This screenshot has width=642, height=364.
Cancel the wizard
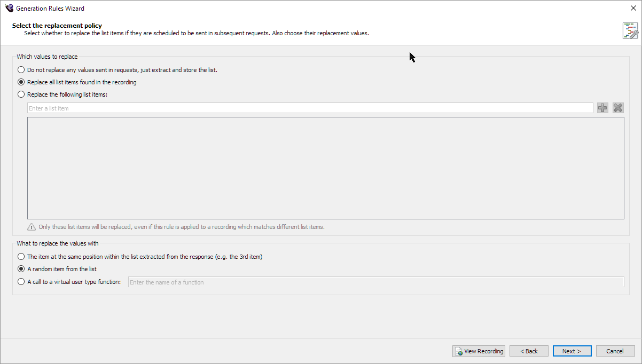pyautogui.click(x=615, y=351)
